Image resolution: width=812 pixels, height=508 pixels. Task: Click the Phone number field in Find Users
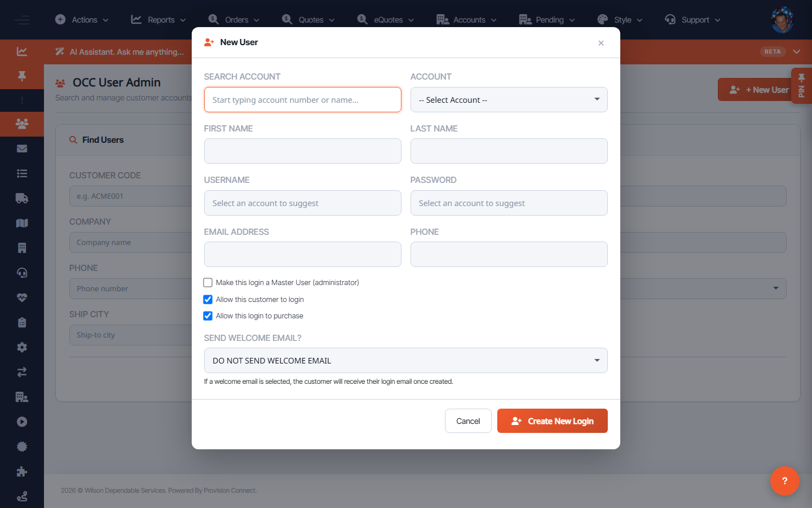[130, 289]
